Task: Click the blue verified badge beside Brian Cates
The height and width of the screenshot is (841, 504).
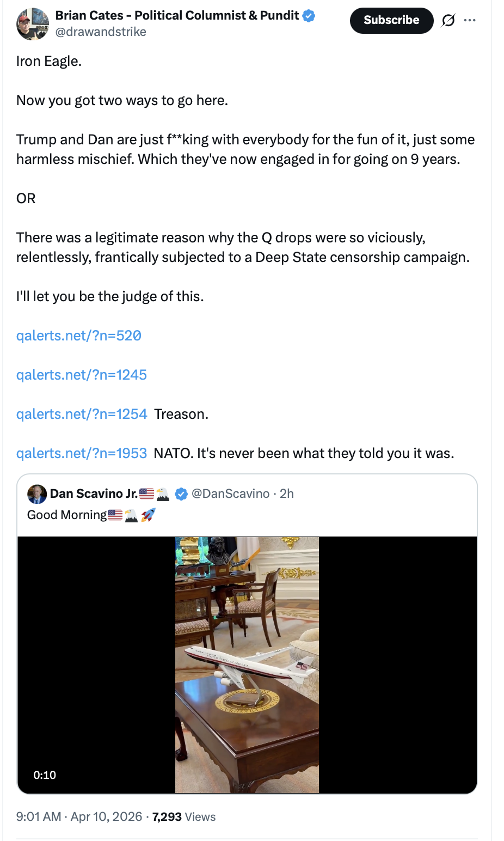Action: click(309, 16)
